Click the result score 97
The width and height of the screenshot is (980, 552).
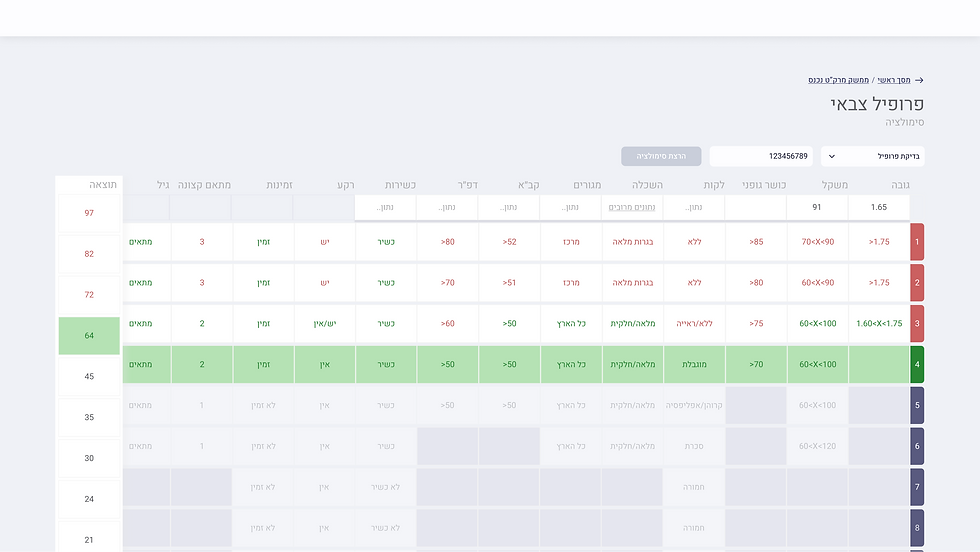(x=89, y=213)
